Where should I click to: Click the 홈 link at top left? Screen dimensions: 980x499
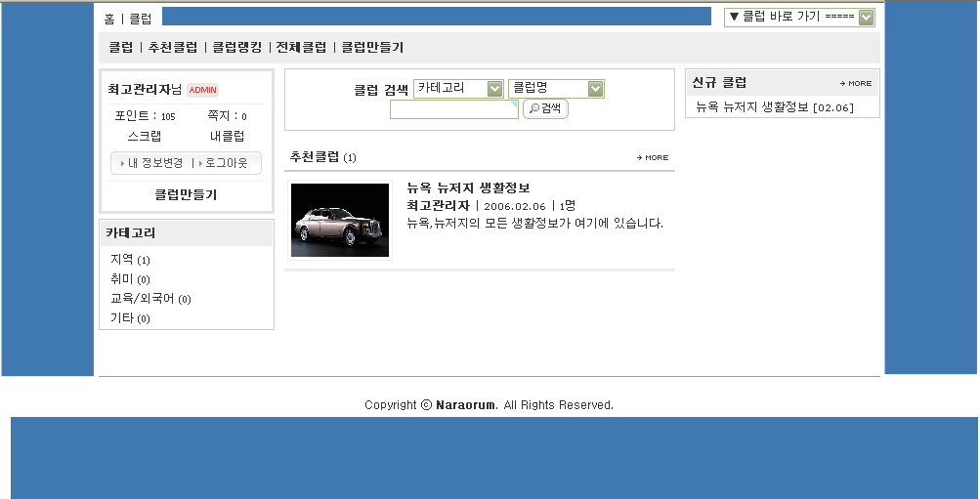[109, 19]
